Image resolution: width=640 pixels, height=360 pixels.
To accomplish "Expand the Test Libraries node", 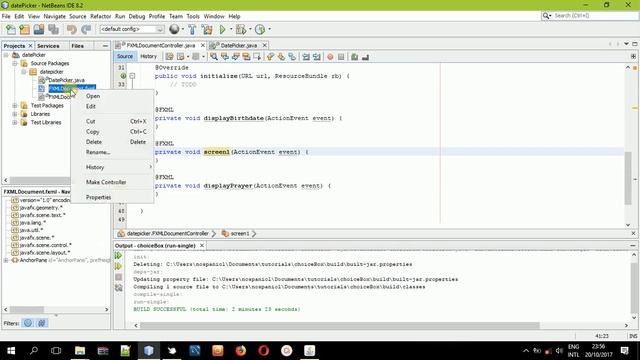I will [15, 122].
